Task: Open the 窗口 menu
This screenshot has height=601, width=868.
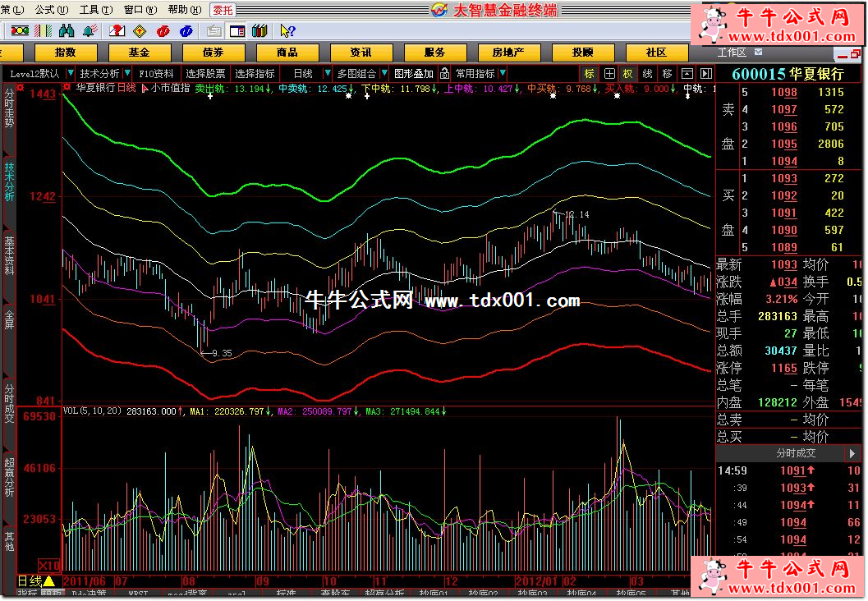Action: coord(140,9)
